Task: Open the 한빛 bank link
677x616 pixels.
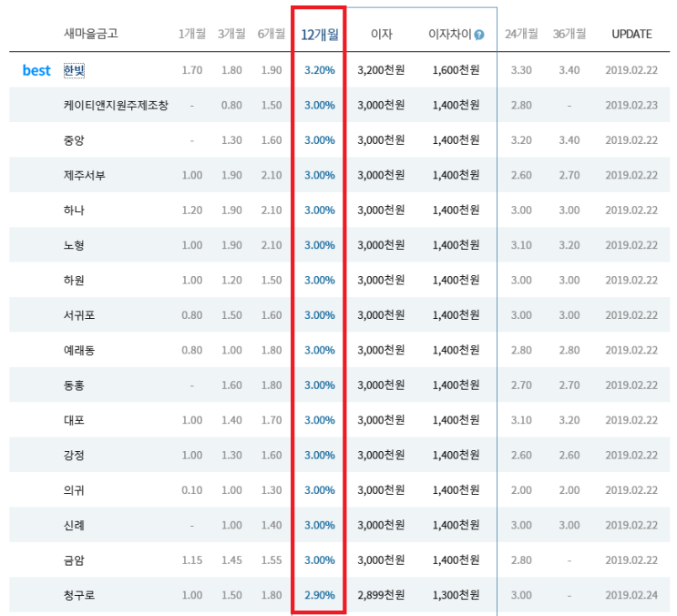Action: point(74,70)
